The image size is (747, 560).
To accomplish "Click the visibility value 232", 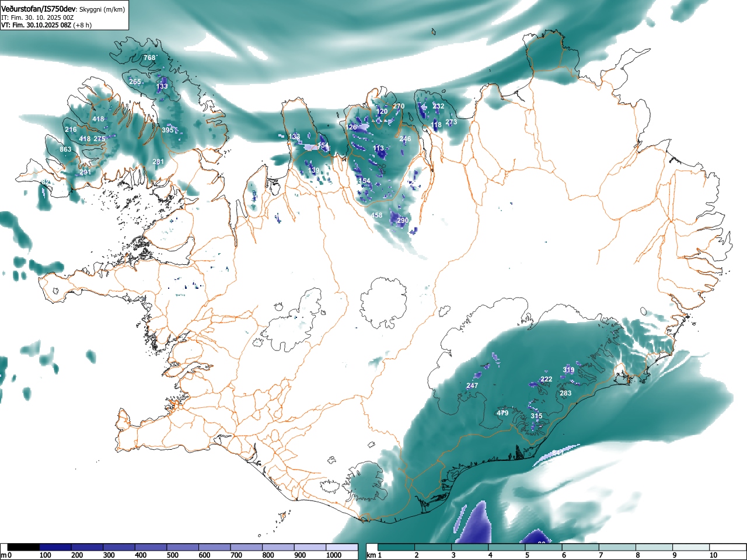I will point(438,106).
